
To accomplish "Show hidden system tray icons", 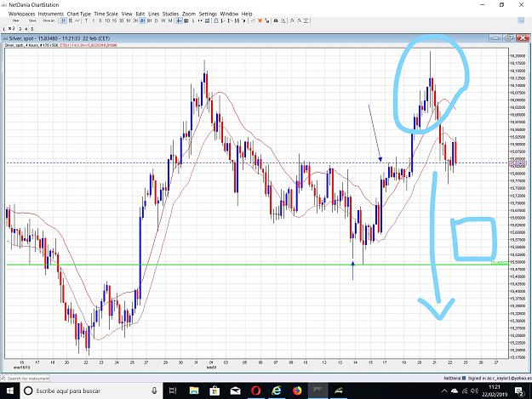I will [x=444, y=390].
